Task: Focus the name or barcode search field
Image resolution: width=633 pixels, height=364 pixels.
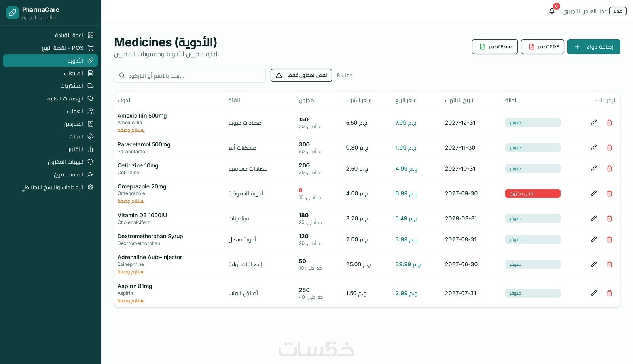Action: tap(190, 75)
